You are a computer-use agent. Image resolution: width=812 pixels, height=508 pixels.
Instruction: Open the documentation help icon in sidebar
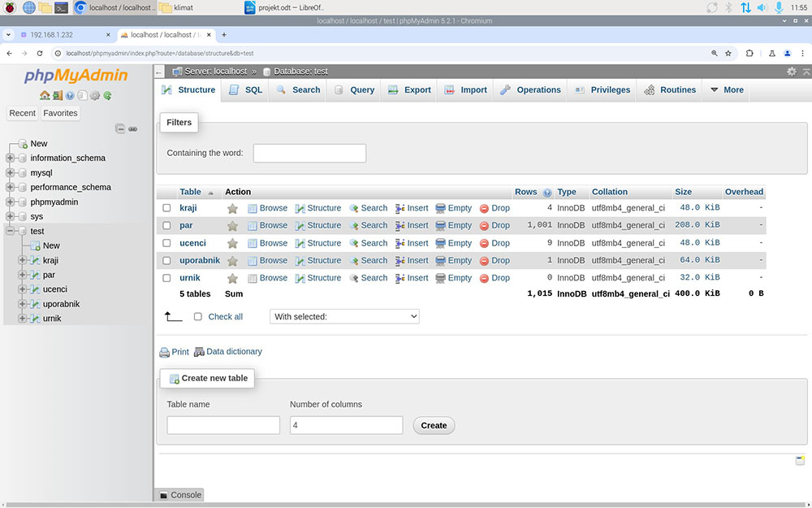tap(69, 95)
